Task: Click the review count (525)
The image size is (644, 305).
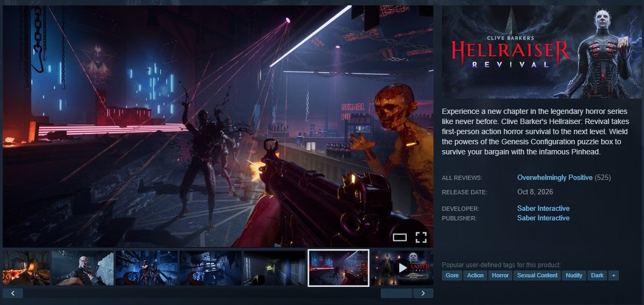Action: [x=603, y=177]
